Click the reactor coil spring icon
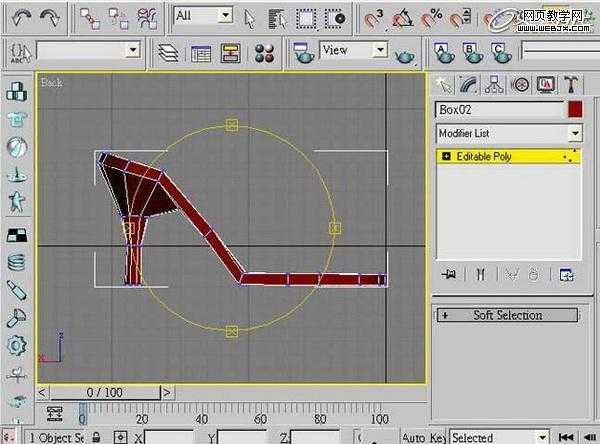 click(17, 262)
